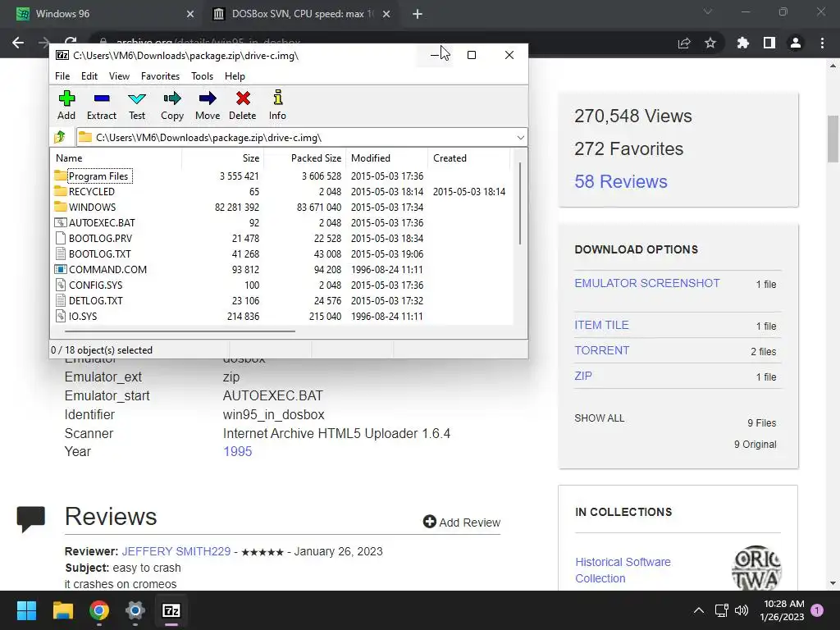The height and width of the screenshot is (630, 840).
Task: Click the Settings gear in taskbar
Action: (135, 610)
